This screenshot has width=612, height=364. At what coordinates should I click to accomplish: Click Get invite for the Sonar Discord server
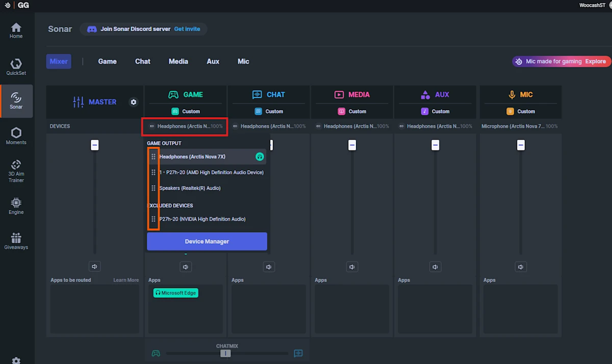(187, 29)
